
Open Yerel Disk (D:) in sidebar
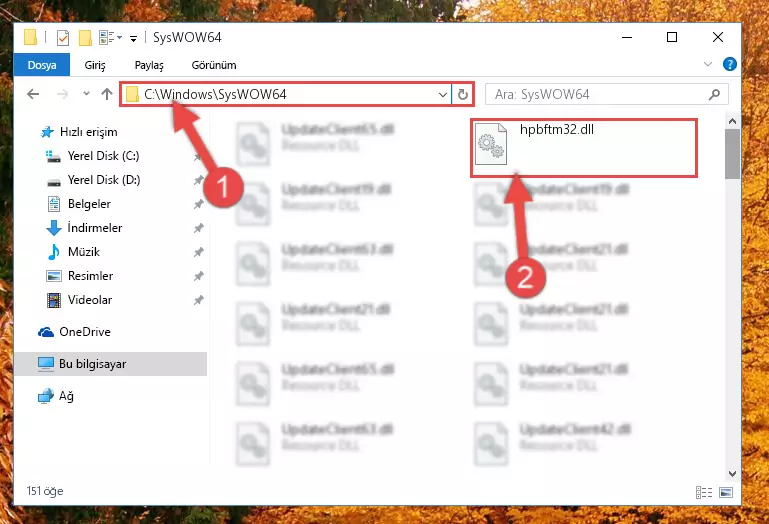tap(93, 180)
